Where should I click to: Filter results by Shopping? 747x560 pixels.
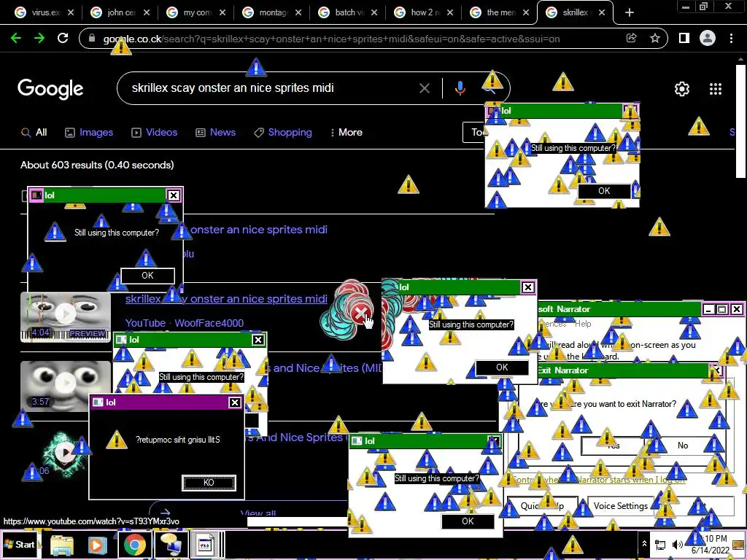point(283,133)
